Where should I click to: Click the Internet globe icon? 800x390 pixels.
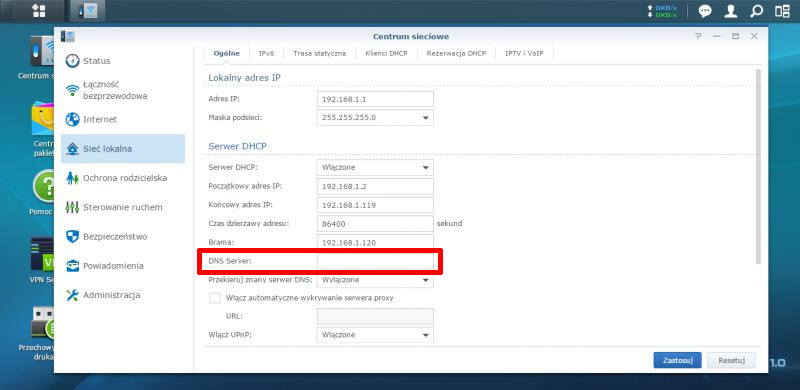click(73, 119)
